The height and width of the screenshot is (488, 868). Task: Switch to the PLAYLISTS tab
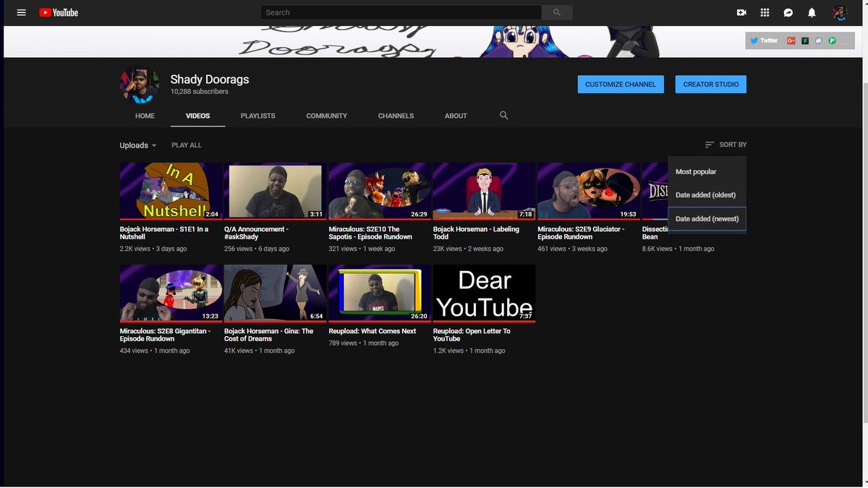click(x=258, y=116)
